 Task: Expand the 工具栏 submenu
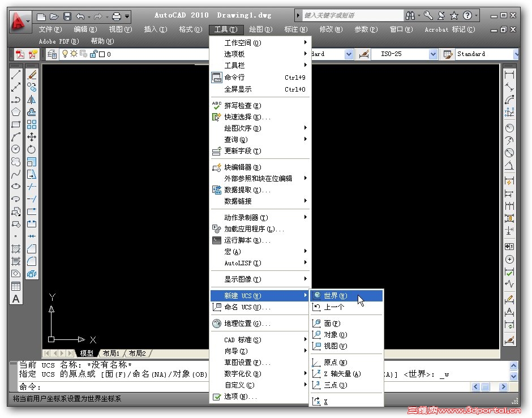point(260,65)
